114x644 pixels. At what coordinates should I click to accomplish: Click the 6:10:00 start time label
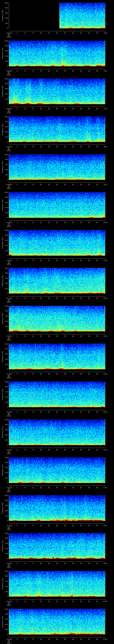click(9, 260)
